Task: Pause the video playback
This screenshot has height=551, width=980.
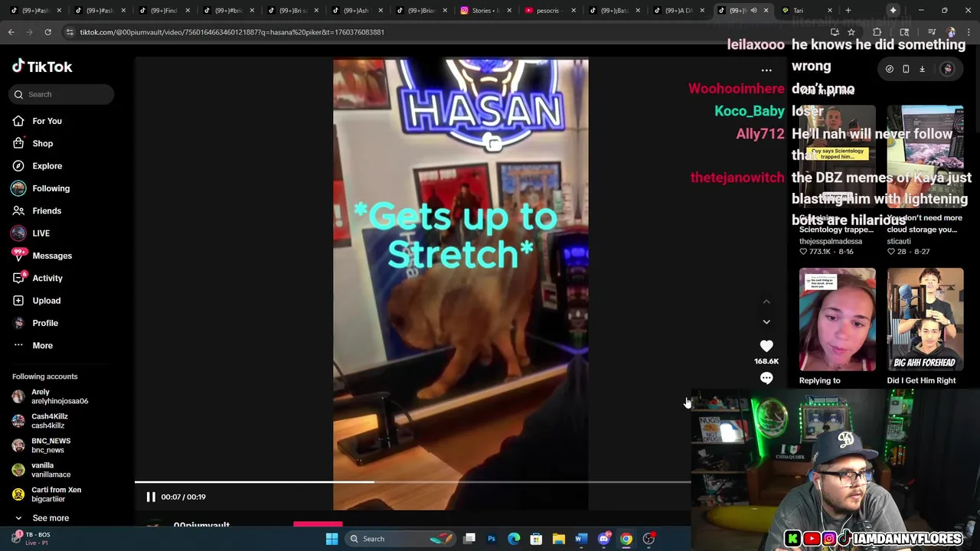Action: click(151, 497)
